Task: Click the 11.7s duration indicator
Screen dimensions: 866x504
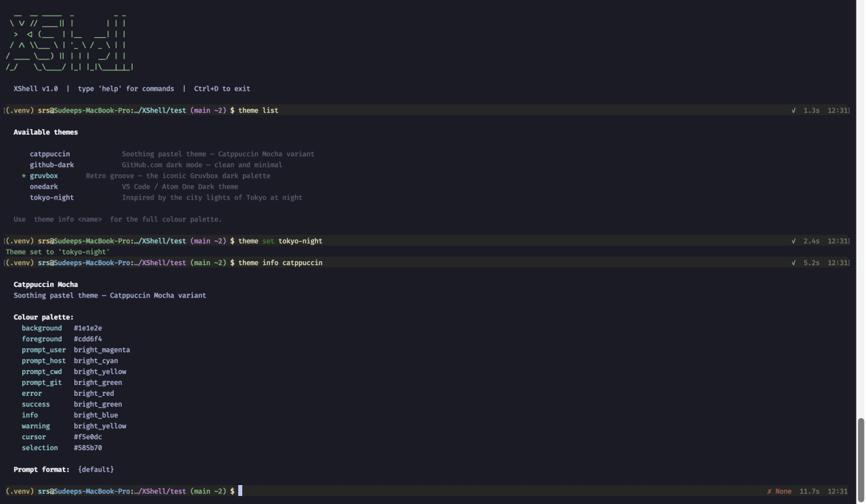Action: pos(809,491)
